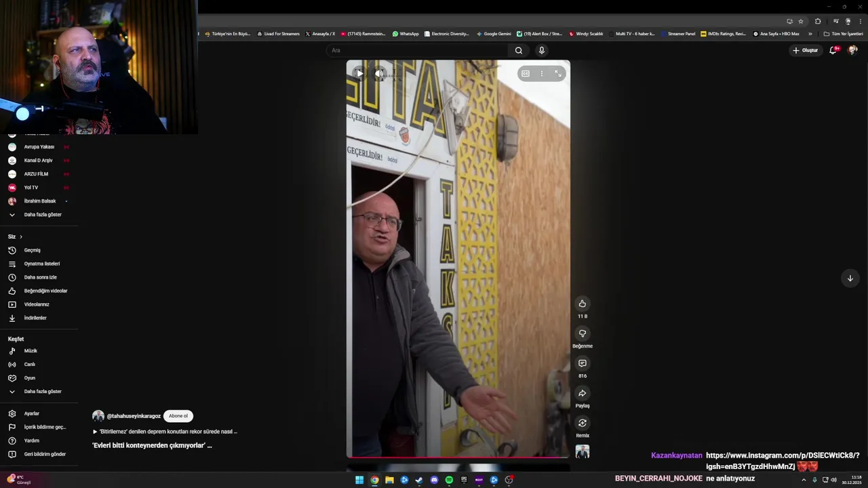Like the Shorts video
Viewport: 868px width, 488px height.
tap(582, 304)
